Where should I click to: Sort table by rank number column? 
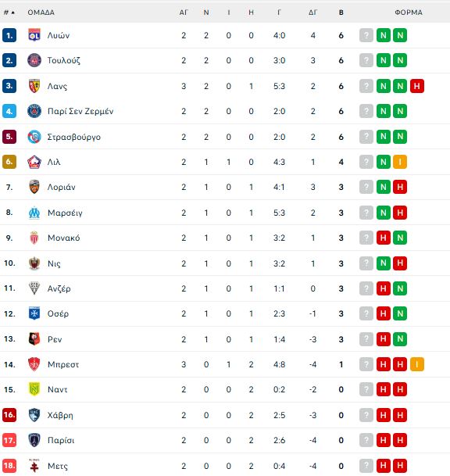point(9,13)
